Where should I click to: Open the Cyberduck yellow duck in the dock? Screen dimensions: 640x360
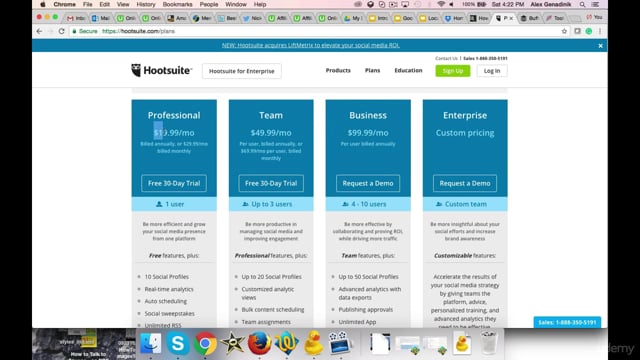click(x=313, y=343)
